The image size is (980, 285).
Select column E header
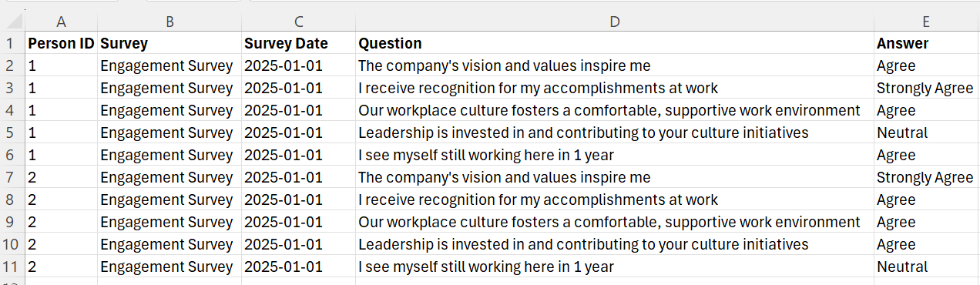click(927, 22)
